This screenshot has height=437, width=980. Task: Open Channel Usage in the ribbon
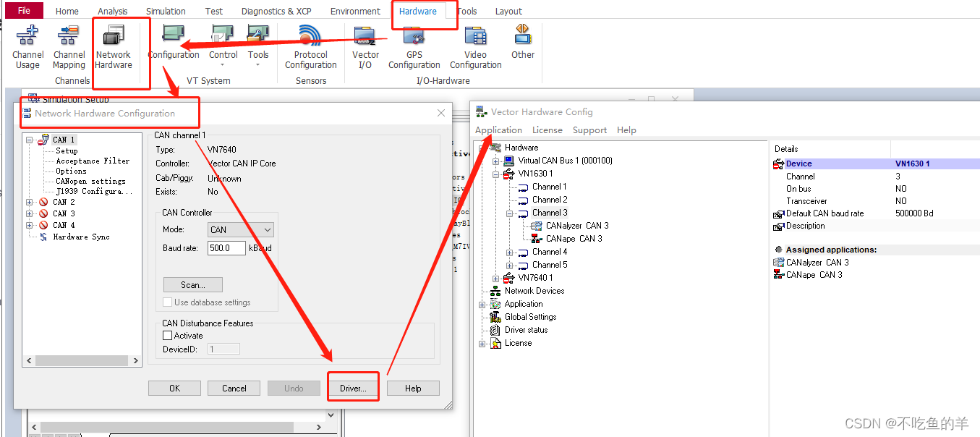click(28, 47)
